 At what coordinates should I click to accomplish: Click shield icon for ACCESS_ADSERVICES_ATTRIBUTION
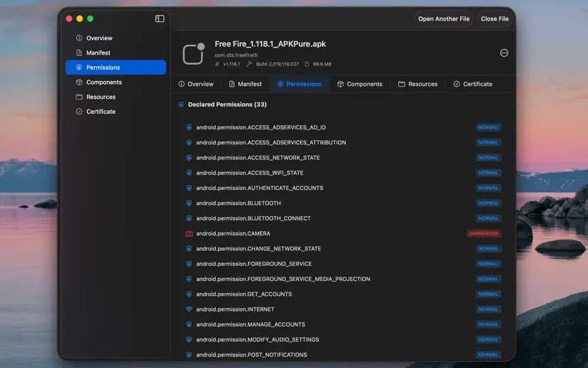pyautogui.click(x=189, y=142)
